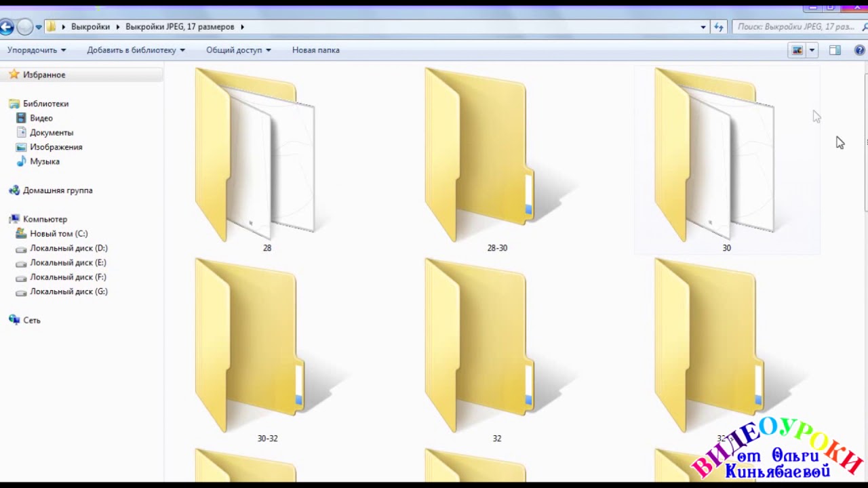Open Help with the question mark icon
Viewport: 868px width, 488px height.
(859, 50)
